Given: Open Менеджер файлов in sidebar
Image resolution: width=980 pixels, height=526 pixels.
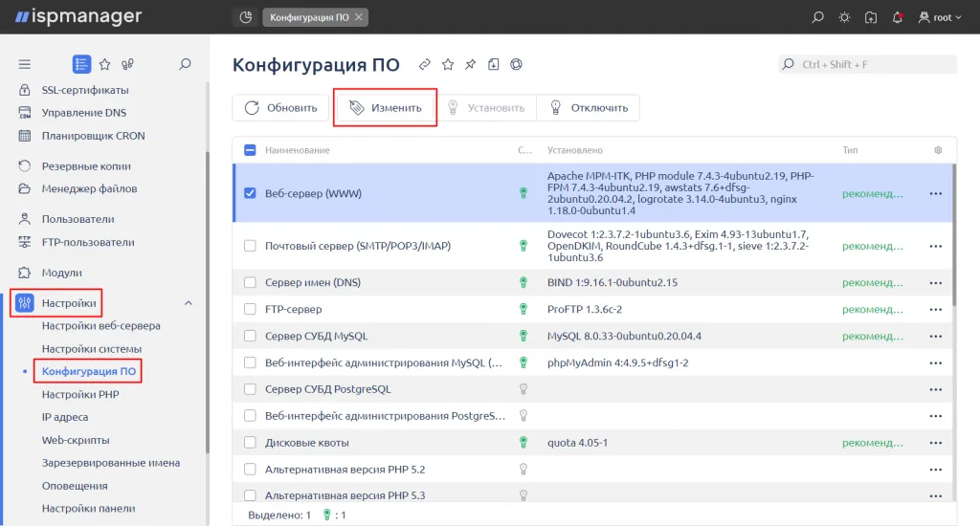Looking at the screenshot, I should (x=89, y=188).
